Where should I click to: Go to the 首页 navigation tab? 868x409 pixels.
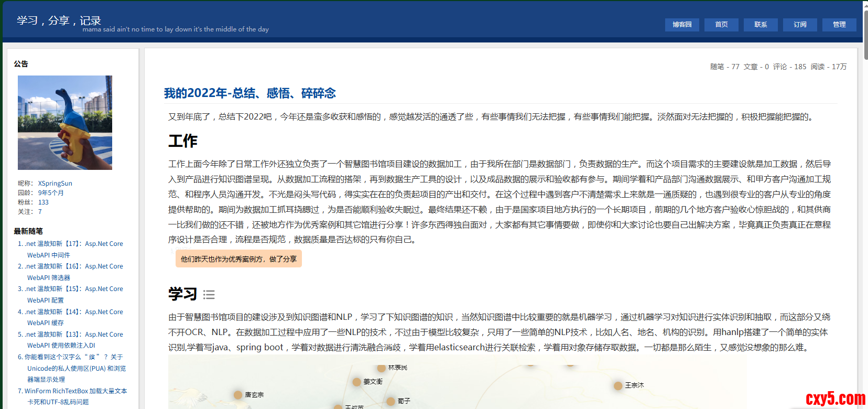pyautogui.click(x=721, y=25)
